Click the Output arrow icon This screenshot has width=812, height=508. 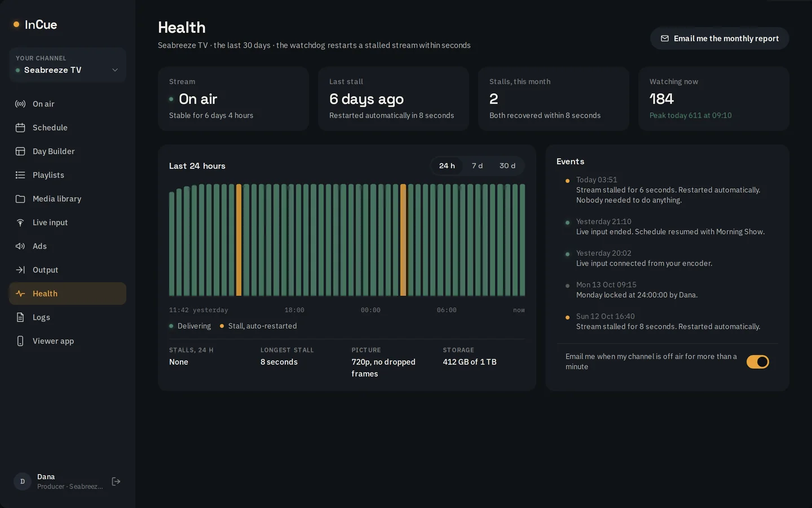20,270
